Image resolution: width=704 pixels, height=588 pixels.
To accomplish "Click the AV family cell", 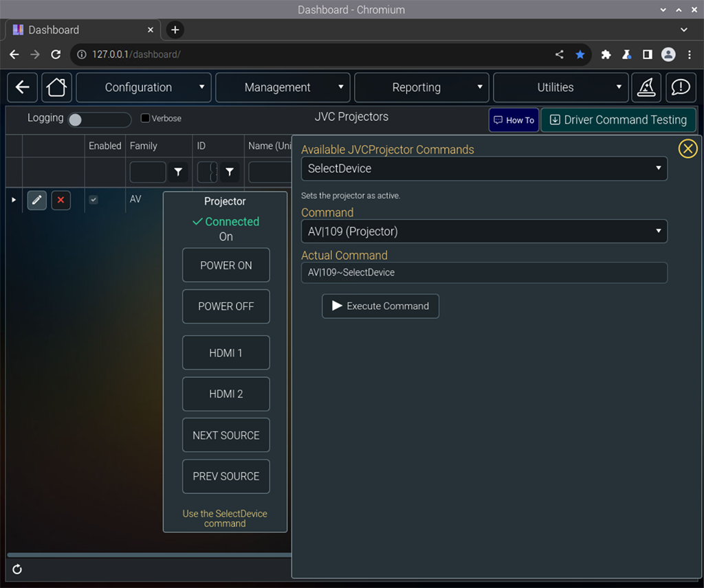I will tap(135, 199).
